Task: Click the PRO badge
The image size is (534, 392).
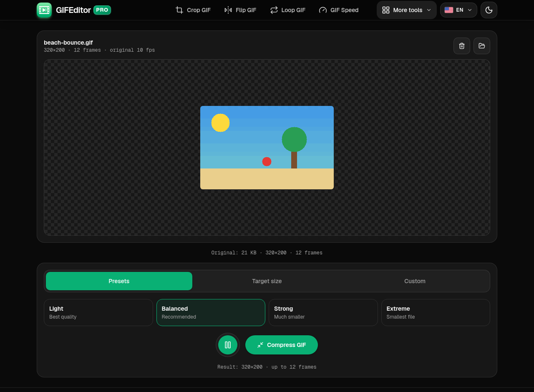Action: pyautogui.click(x=102, y=10)
